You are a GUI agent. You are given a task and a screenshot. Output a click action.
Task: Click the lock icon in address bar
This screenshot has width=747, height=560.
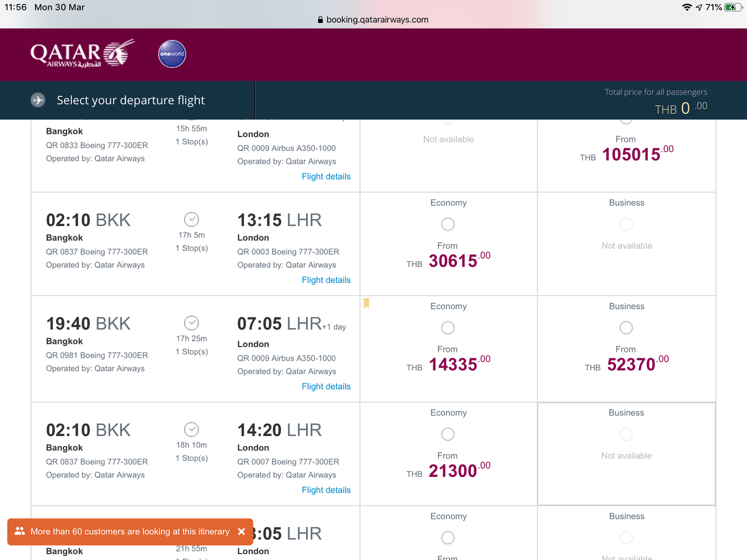(x=320, y=20)
